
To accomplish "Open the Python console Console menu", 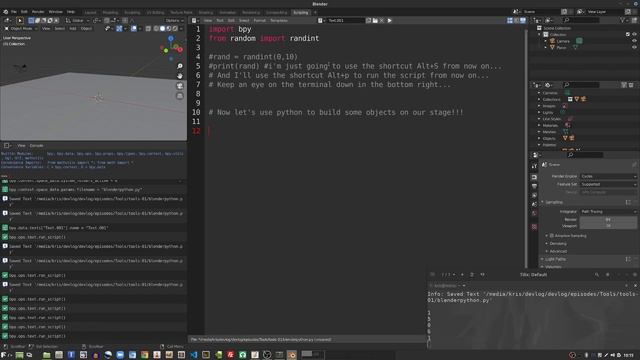I will [x=36, y=146].
